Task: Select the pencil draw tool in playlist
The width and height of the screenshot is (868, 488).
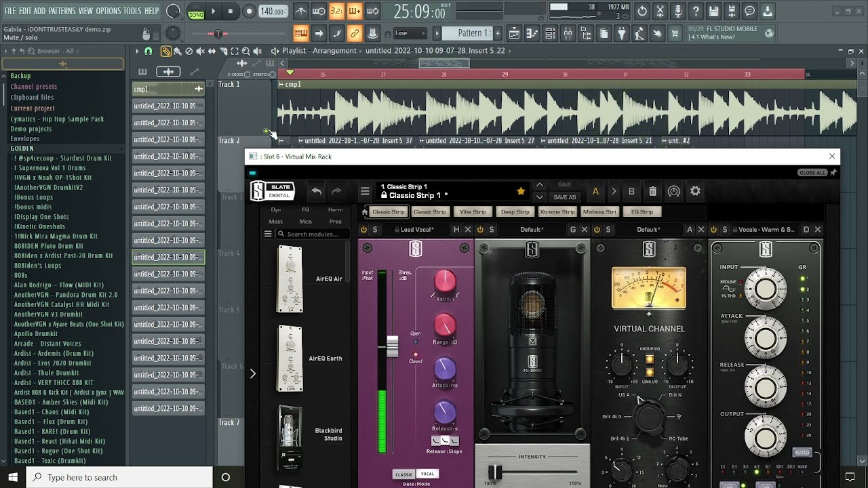Action: click(x=165, y=51)
